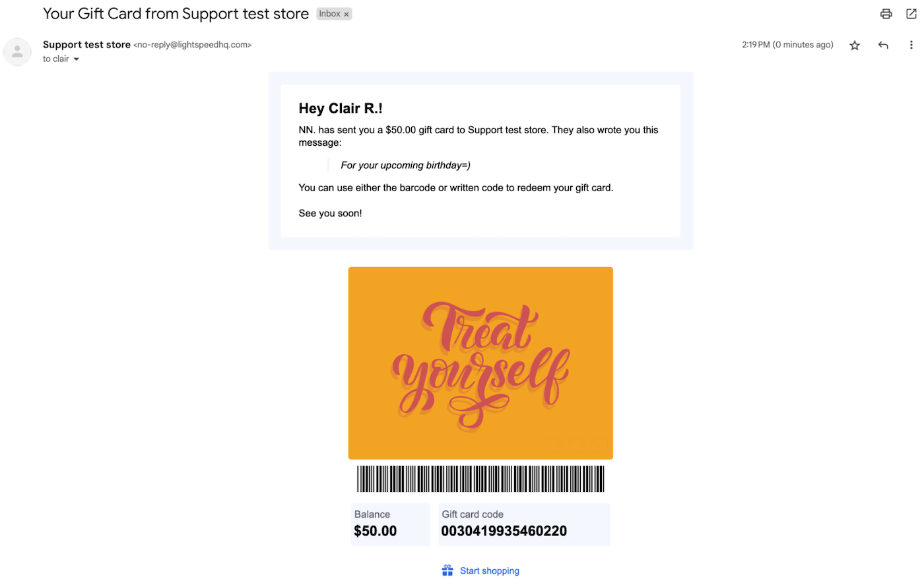Click the "Treat yourself" gift card image

point(480,363)
